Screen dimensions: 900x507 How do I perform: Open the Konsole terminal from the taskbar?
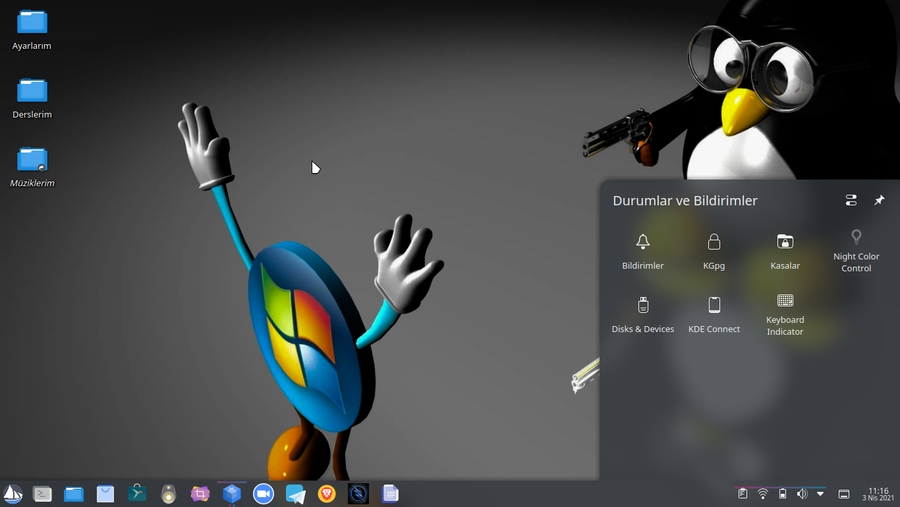pyautogui.click(x=42, y=493)
